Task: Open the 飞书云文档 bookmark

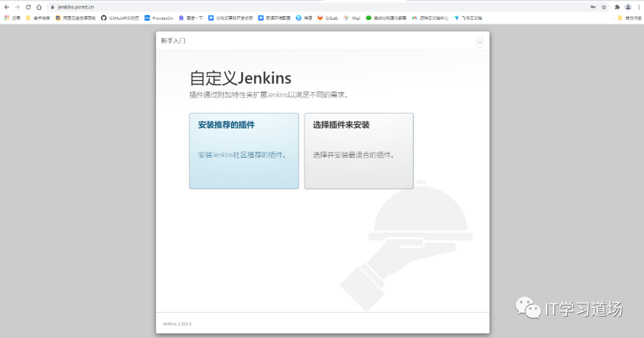Action: [x=468, y=18]
